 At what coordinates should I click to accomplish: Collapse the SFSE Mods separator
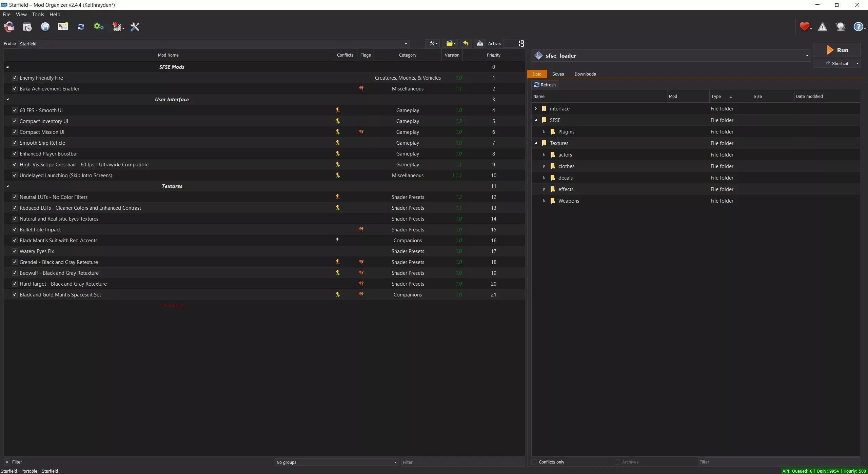(7, 67)
